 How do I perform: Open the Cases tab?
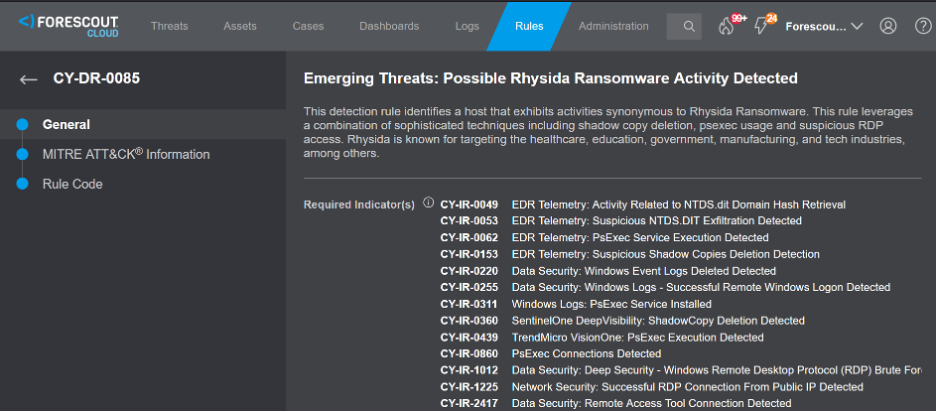[x=308, y=26]
